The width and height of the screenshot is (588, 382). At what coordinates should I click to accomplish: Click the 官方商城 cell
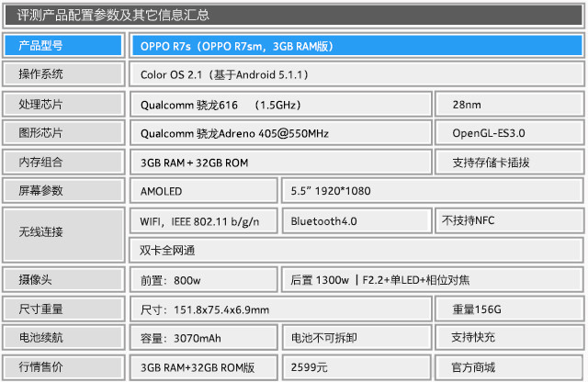[509, 367]
